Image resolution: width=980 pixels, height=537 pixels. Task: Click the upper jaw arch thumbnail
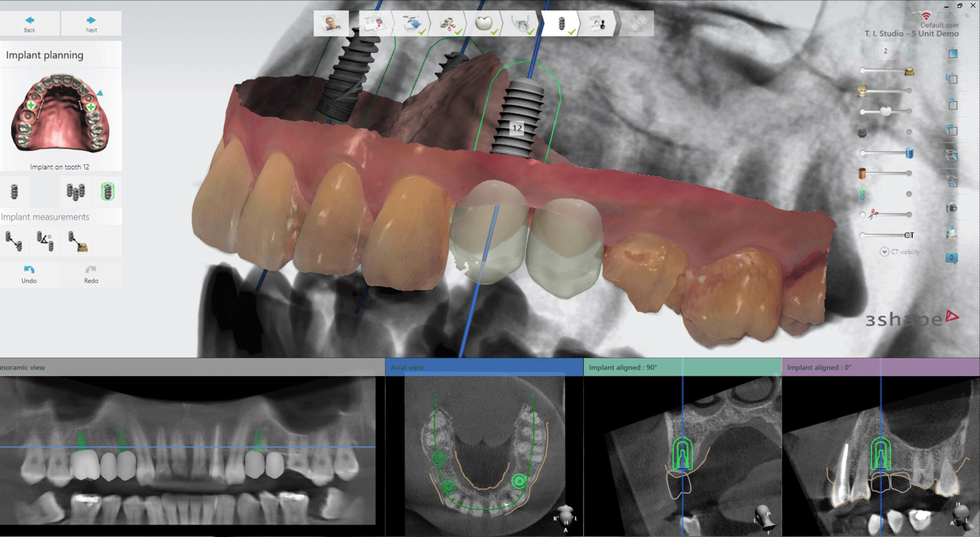(60, 114)
